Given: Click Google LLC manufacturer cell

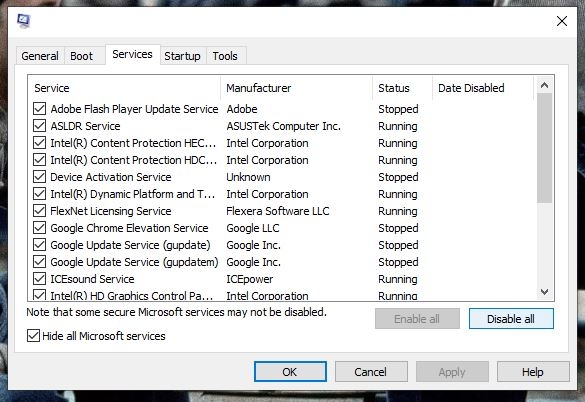Looking at the screenshot, I should coord(253,228).
